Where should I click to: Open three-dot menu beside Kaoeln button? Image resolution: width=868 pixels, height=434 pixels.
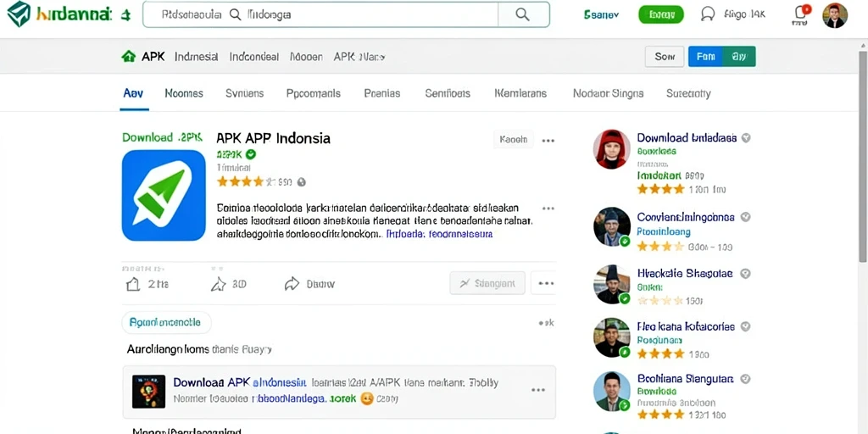click(548, 141)
